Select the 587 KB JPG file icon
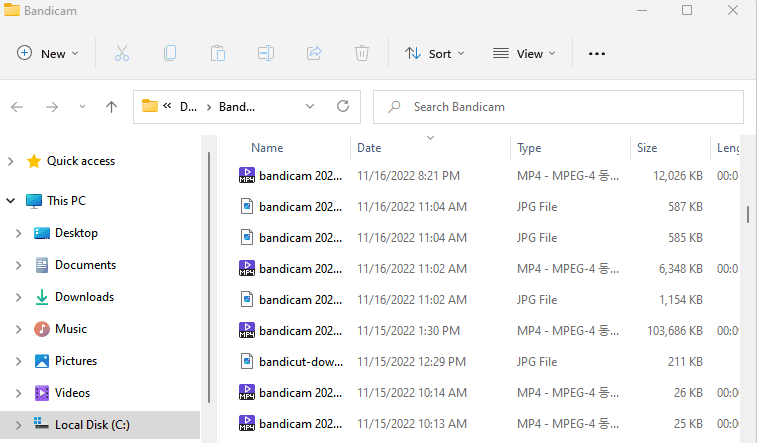 [x=247, y=207]
